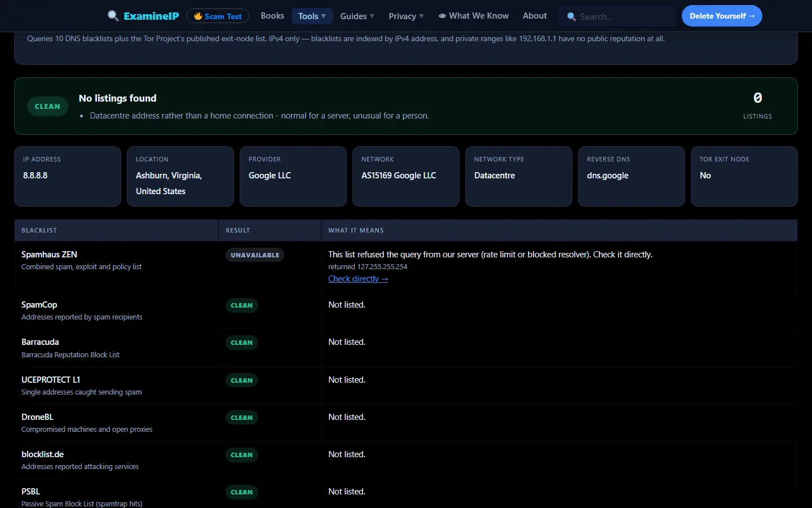Click the WHAT IT MEANS column header

tap(356, 230)
